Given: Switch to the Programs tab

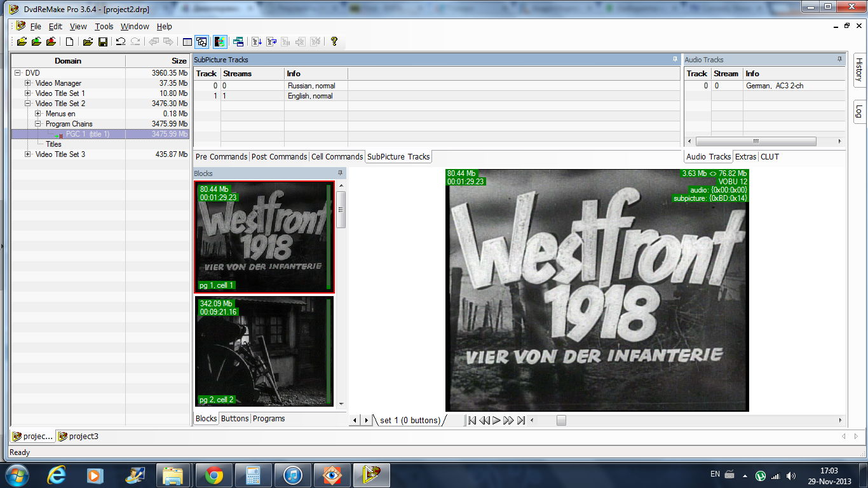Looking at the screenshot, I should coord(269,419).
